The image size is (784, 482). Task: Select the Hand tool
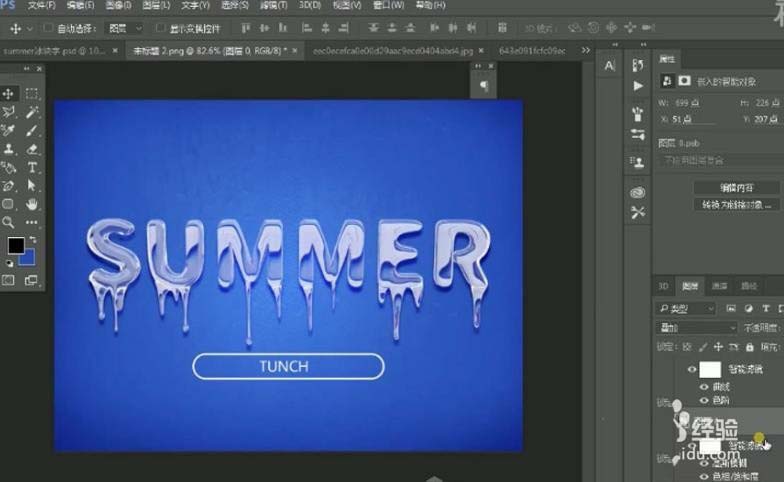coord(32,204)
